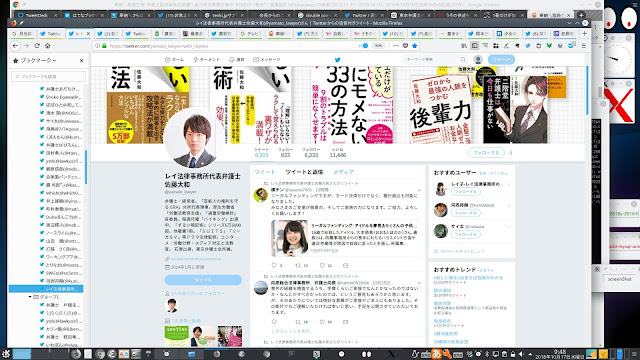Open the Firefox hamburger menu
This screenshot has height=360, width=640.
tap(584, 46)
